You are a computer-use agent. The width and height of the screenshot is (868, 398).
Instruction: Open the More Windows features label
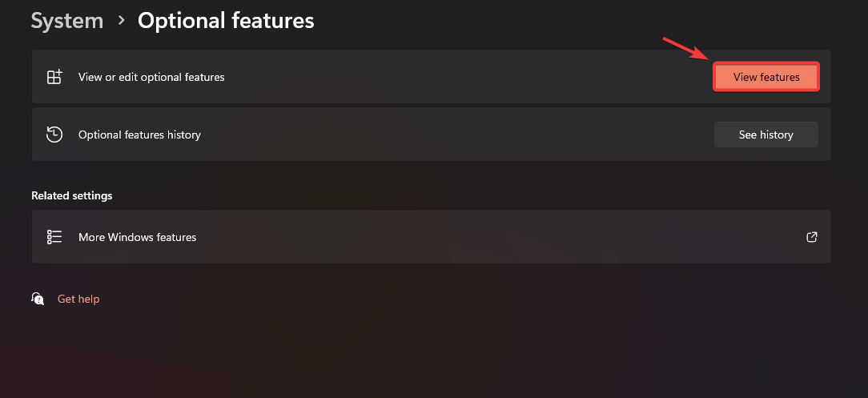(137, 237)
